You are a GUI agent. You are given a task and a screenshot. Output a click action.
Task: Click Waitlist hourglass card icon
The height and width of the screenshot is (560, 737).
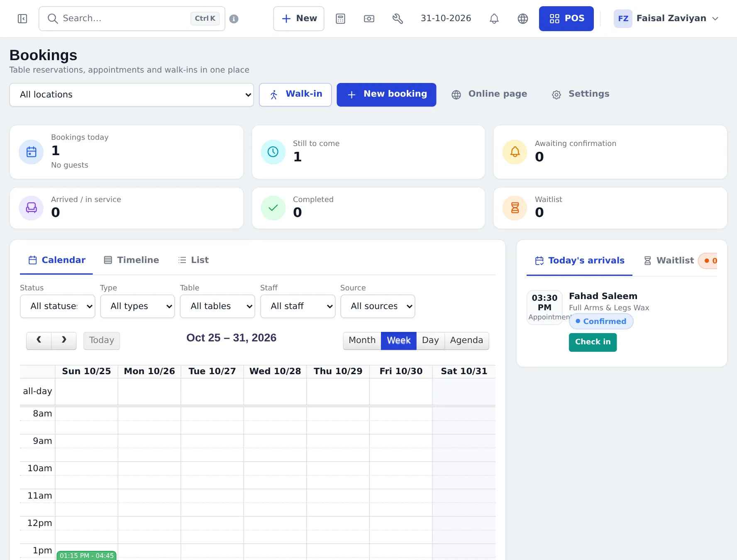click(515, 208)
